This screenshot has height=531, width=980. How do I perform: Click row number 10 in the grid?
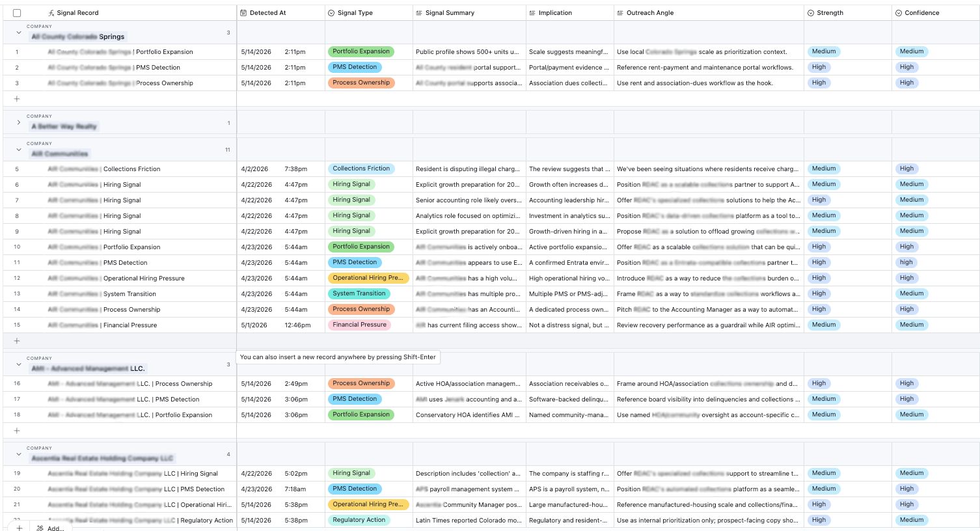click(x=17, y=247)
